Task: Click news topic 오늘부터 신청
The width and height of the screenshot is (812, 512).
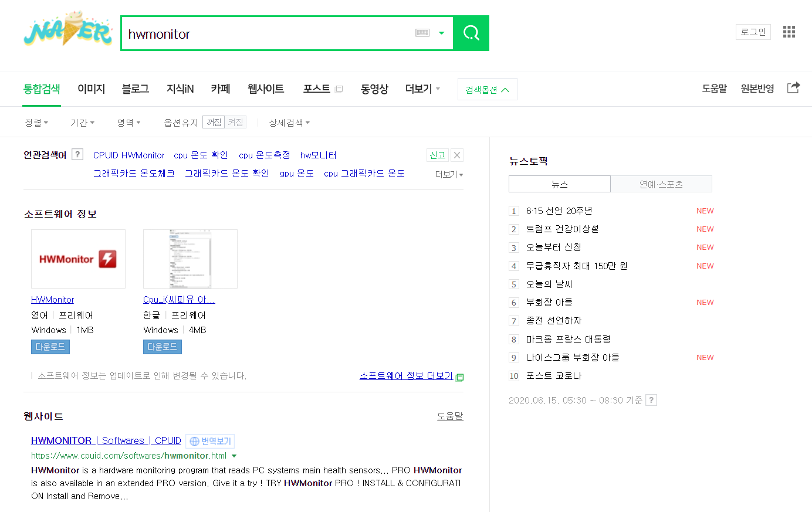Action: (x=553, y=247)
